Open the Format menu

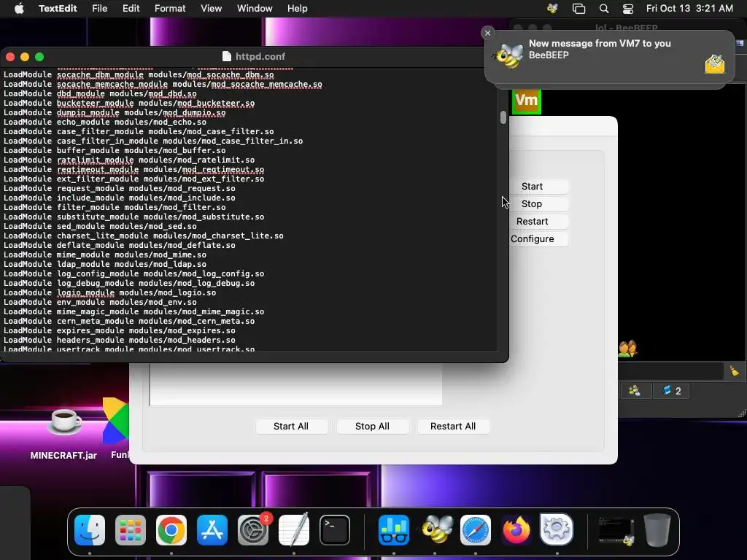[x=170, y=9]
